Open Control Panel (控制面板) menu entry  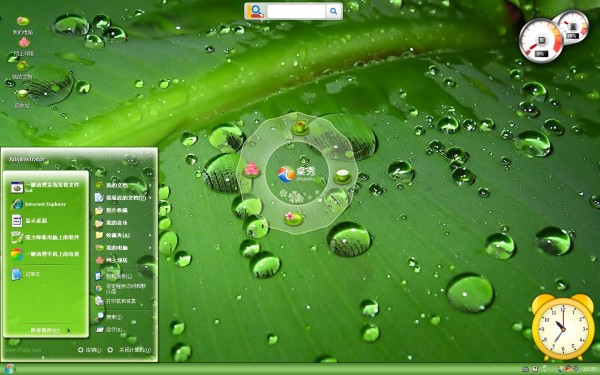(x=114, y=276)
